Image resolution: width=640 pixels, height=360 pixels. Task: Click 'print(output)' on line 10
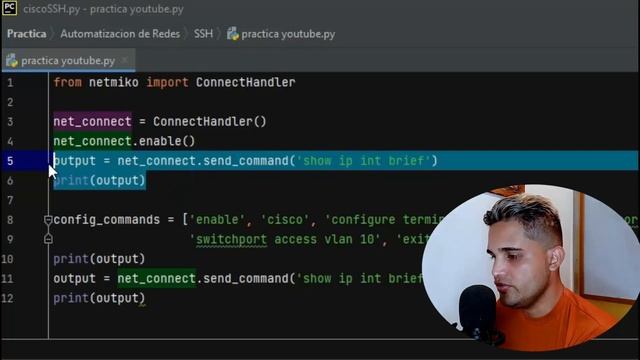(x=99, y=259)
